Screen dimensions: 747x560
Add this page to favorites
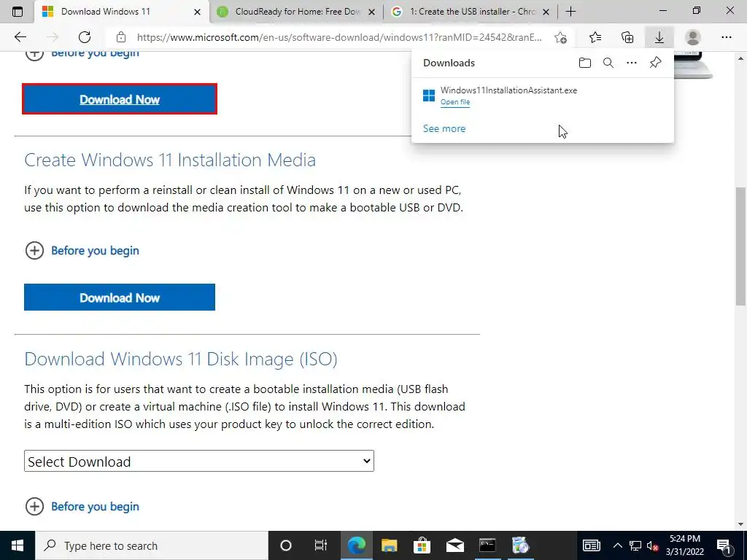point(561,37)
